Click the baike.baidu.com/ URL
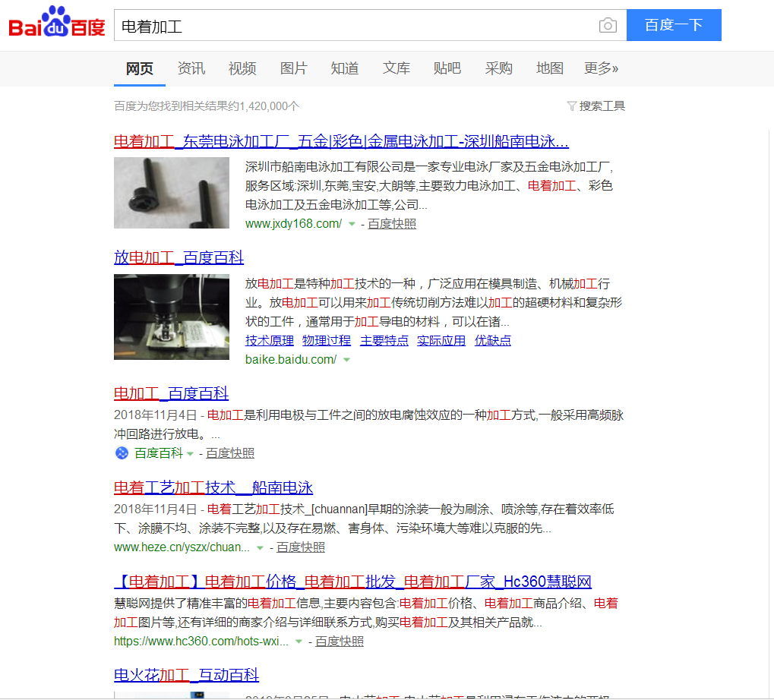The image size is (774, 700). 291,360
